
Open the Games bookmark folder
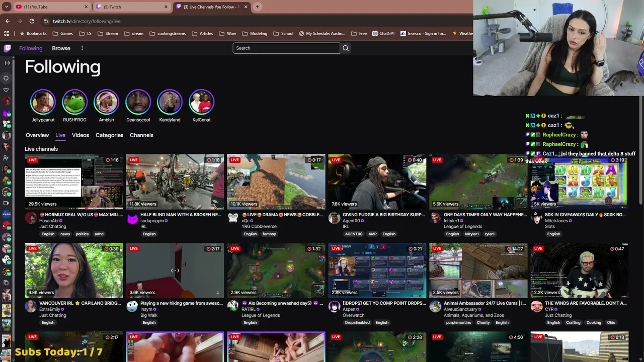coord(62,34)
